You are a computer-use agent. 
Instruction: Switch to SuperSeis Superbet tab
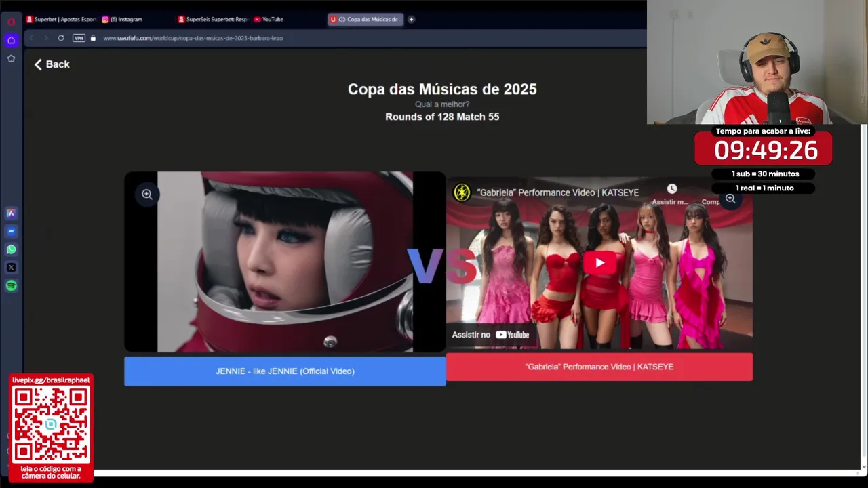(x=213, y=19)
